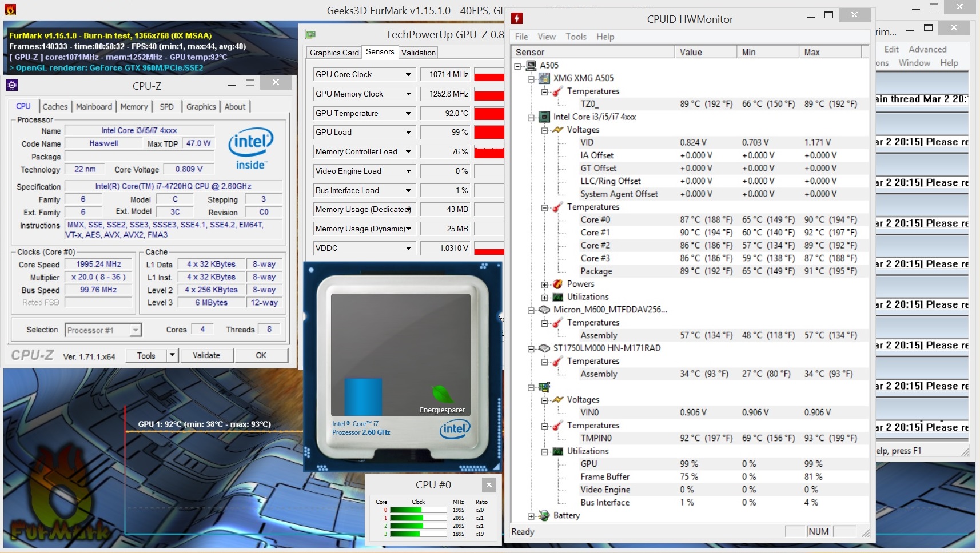
Task: Click the Utilizations icon under Intel Core
Action: coord(558,297)
